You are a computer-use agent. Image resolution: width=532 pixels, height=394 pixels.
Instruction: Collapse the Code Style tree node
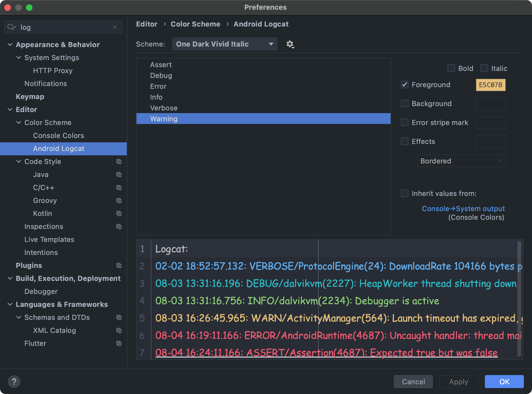(x=19, y=161)
